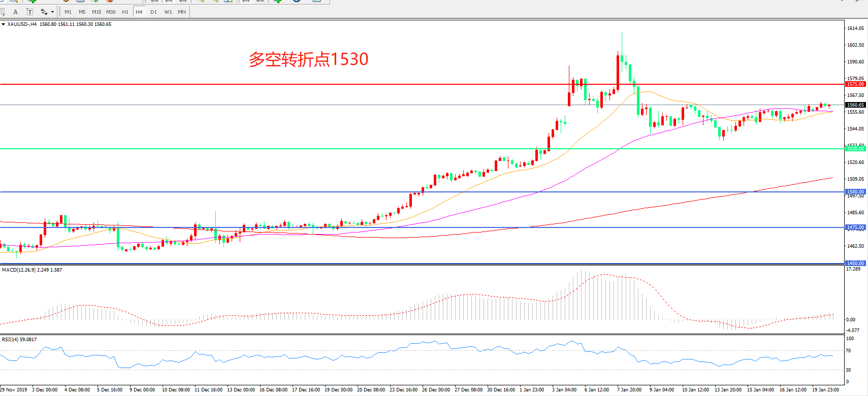Switch chart to M1 timeframe
The height and width of the screenshot is (396, 868).
pos(68,12)
